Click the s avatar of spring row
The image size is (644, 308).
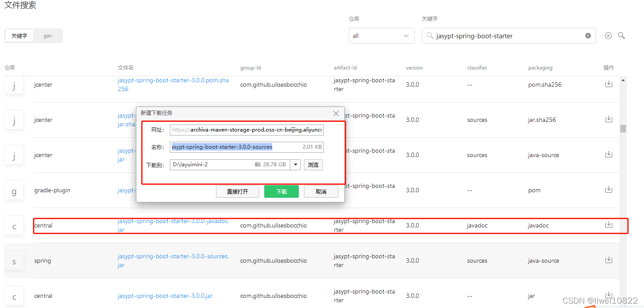pos(14,261)
